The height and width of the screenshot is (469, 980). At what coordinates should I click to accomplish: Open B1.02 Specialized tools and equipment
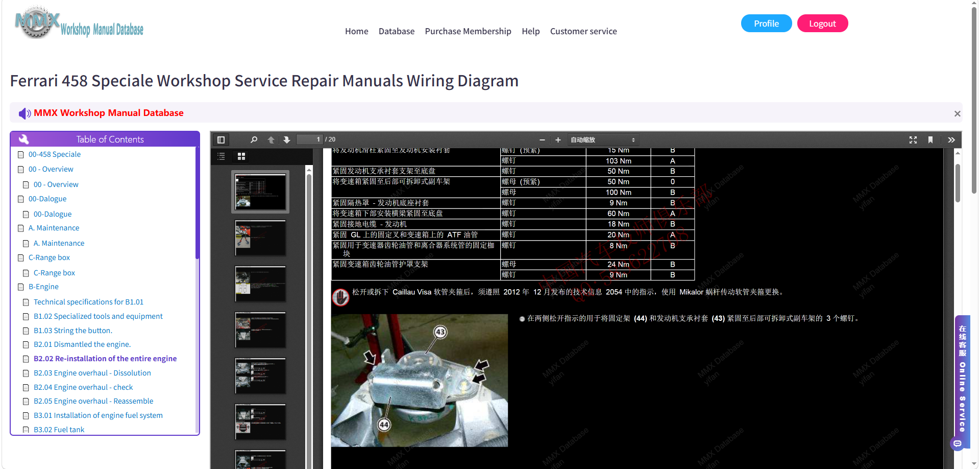(98, 317)
